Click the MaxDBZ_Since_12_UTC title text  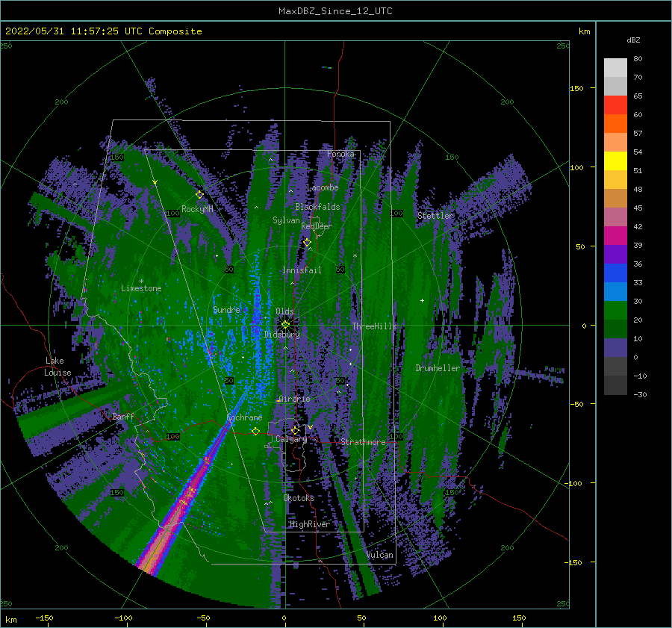pos(335,11)
